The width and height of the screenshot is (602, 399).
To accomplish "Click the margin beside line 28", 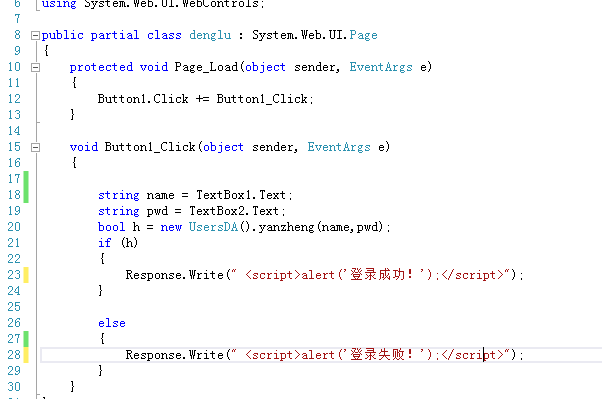I will 26,355.
